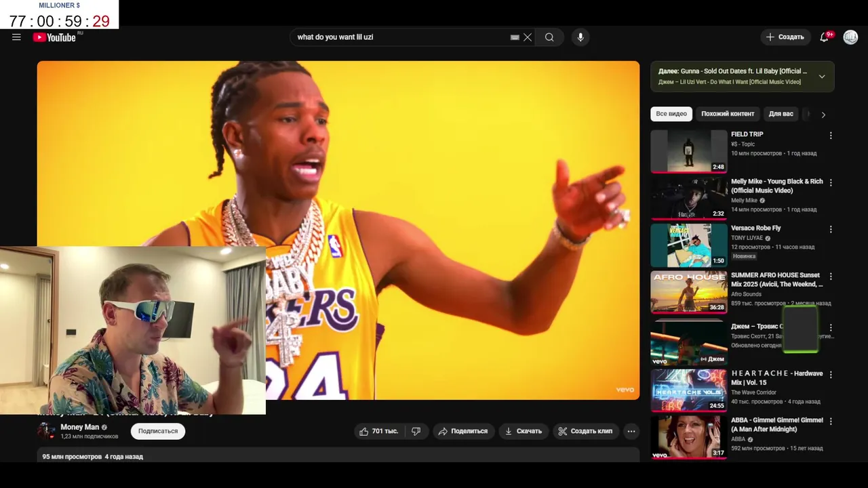Open ABBA Gimme! Gimme! Gimme! thumbnail
This screenshot has width=868, height=488.
point(689,437)
